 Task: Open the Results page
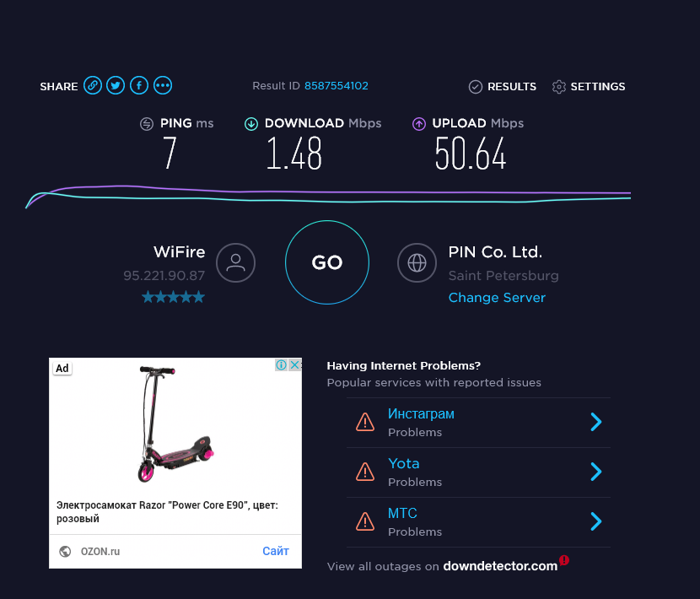click(503, 87)
